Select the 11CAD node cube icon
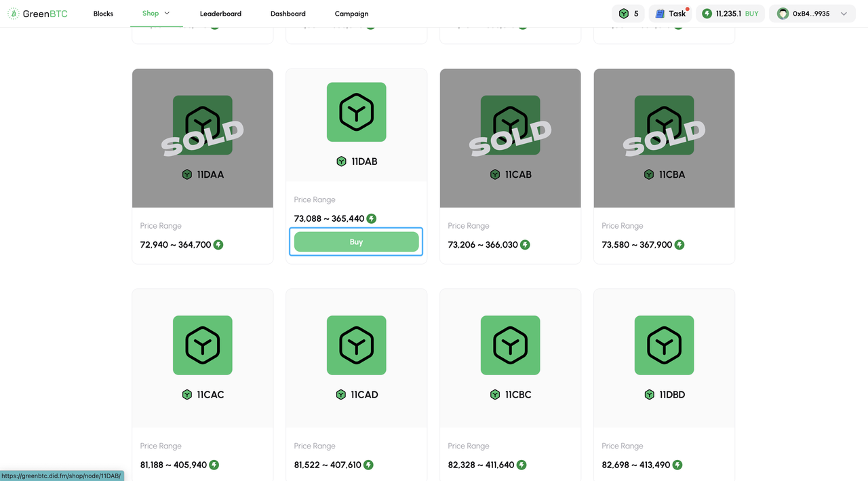The width and height of the screenshot is (868, 481). 356,345
